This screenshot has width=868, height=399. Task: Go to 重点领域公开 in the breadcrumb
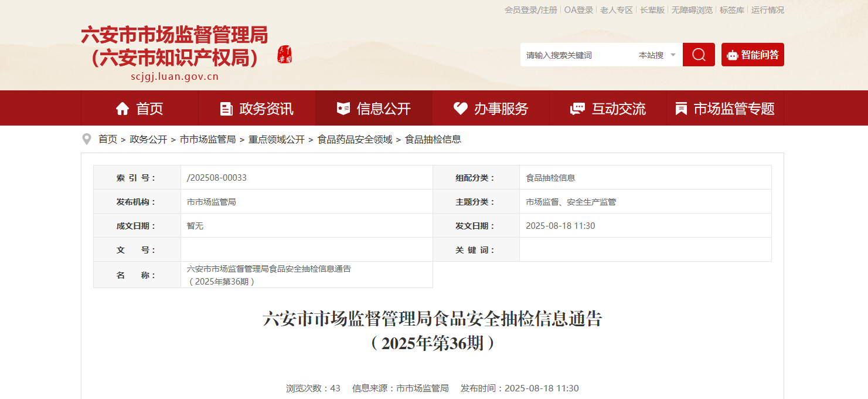(277, 139)
